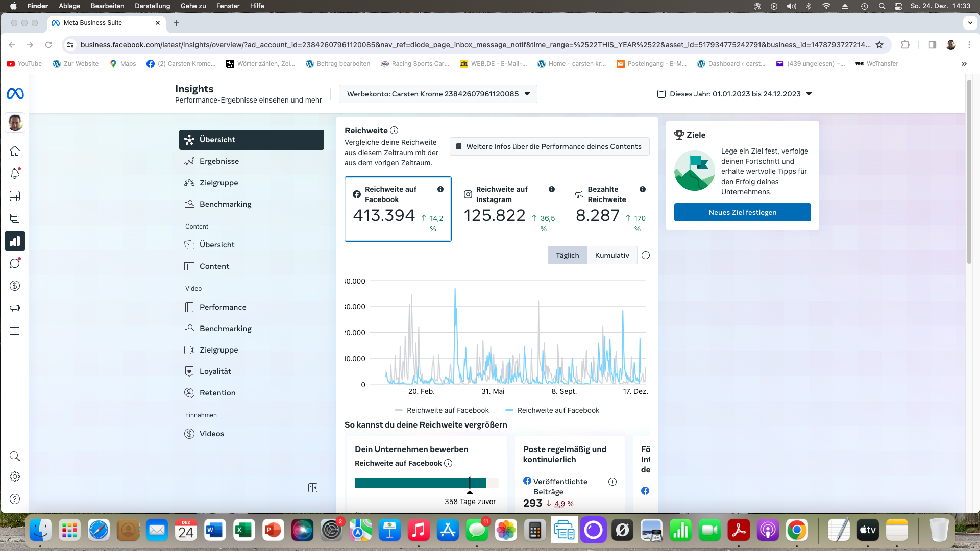Screen dimensions: 980x551
Task: Select Reichweite auf Instagram metric card
Action: click(509, 209)
